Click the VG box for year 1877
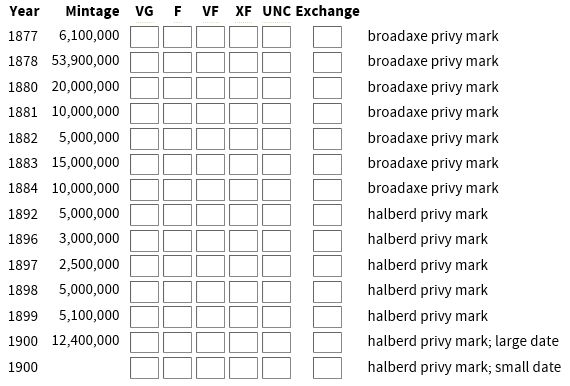Image resolution: width=570 pixels, height=386 pixels. pos(144,37)
